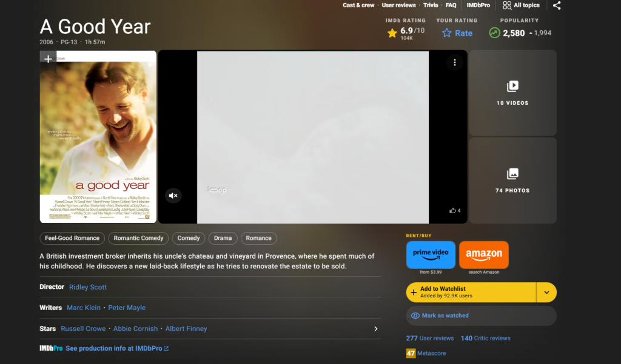Click the Ridley Scott director link
This screenshot has height=364, width=621.
point(88,287)
